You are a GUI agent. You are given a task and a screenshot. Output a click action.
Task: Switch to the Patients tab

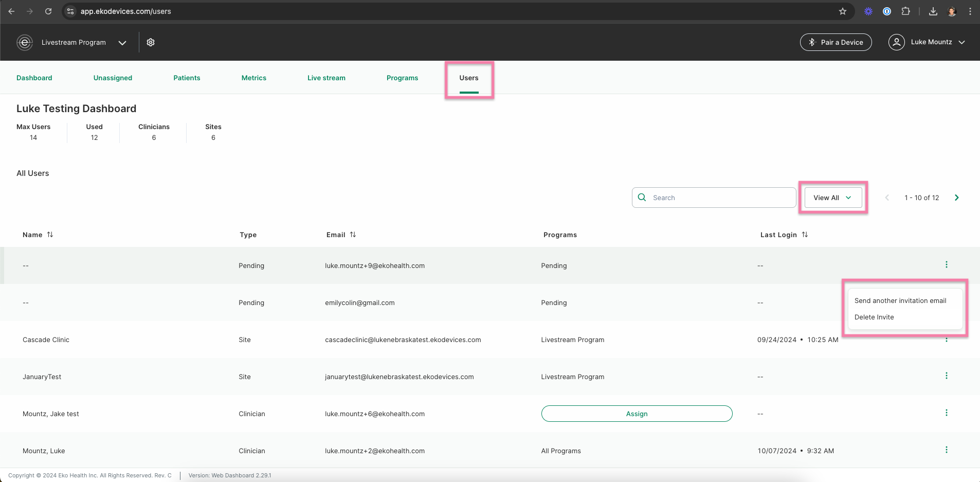coord(187,78)
